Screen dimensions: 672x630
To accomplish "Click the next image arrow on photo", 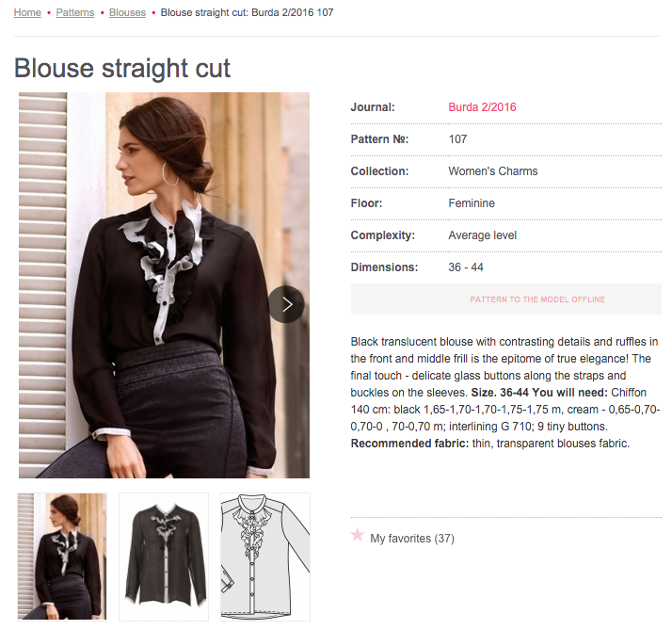I will 287,304.
